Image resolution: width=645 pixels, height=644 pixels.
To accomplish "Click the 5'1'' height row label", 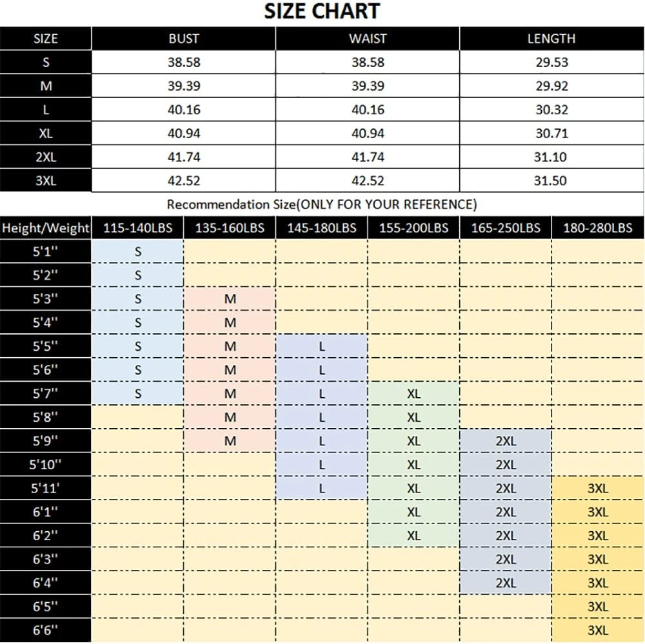I will click(45, 252).
